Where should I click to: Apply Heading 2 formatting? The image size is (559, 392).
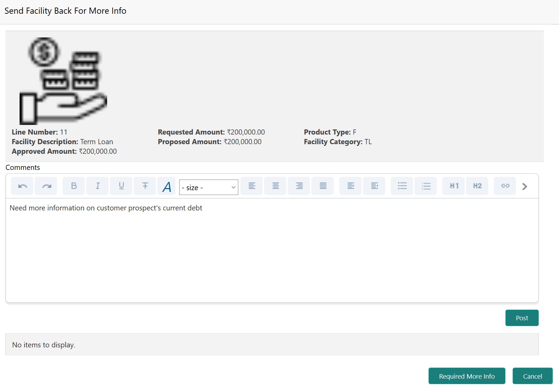click(477, 186)
